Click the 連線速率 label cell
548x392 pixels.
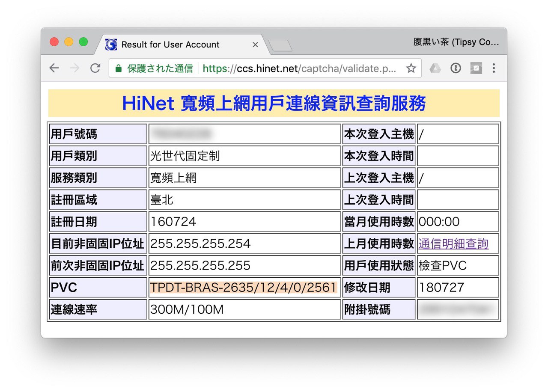98,309
